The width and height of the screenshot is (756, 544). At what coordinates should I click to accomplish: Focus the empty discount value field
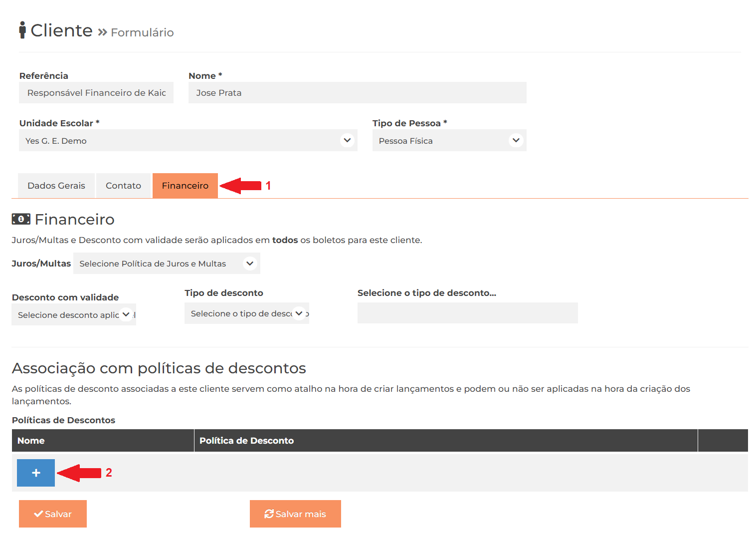click(x=468, y=313)
